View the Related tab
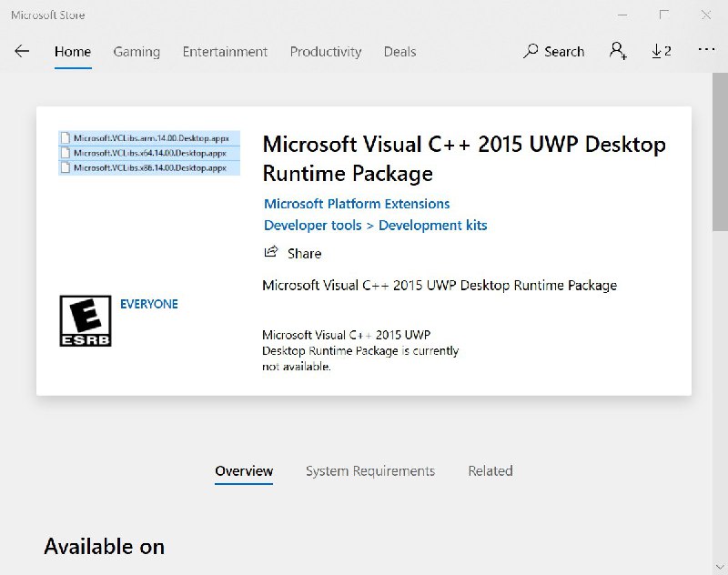Viewport: 728px width, 575px height. (490, 471)
